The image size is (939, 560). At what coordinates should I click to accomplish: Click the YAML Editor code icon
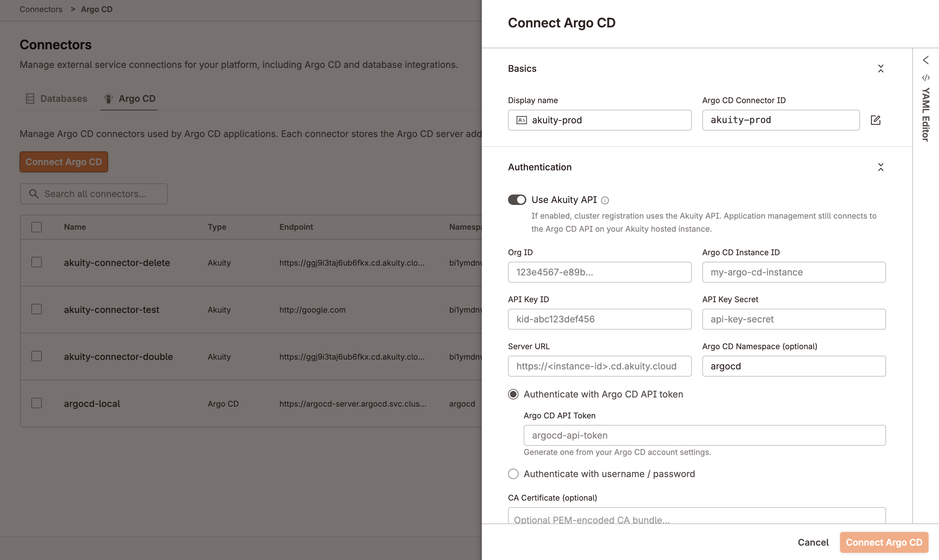pos(926,78)
